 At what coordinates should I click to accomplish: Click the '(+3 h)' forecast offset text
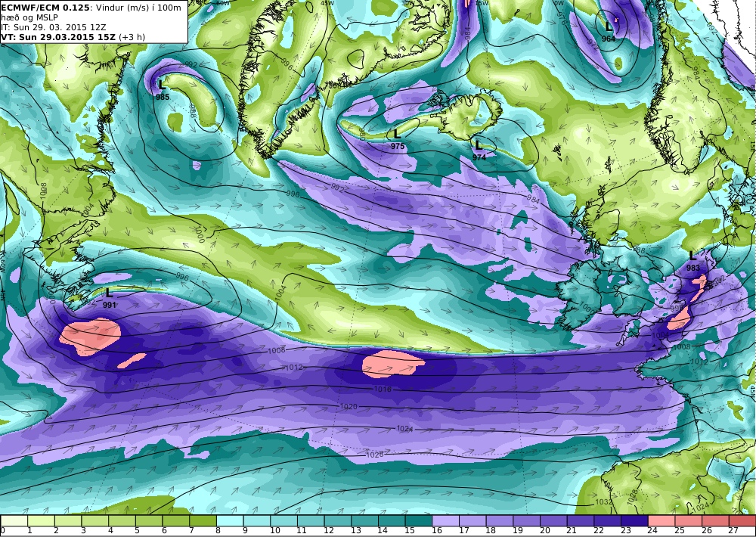pyautogui.click(x=132, y=36)
